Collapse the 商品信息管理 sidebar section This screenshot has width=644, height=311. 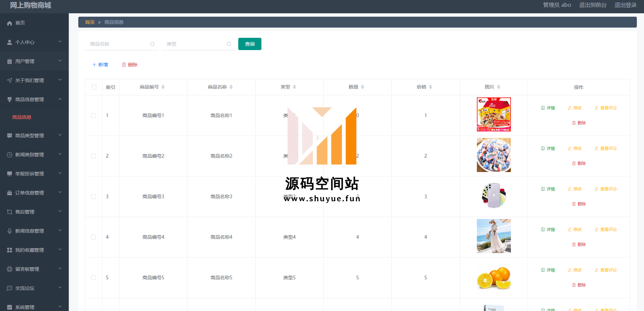click(x=60, y=99)
